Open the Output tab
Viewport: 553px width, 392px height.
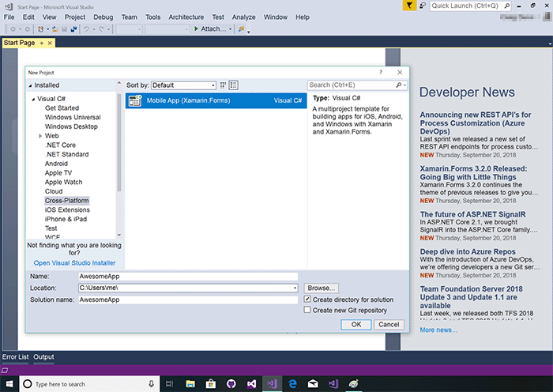(43, 357)
